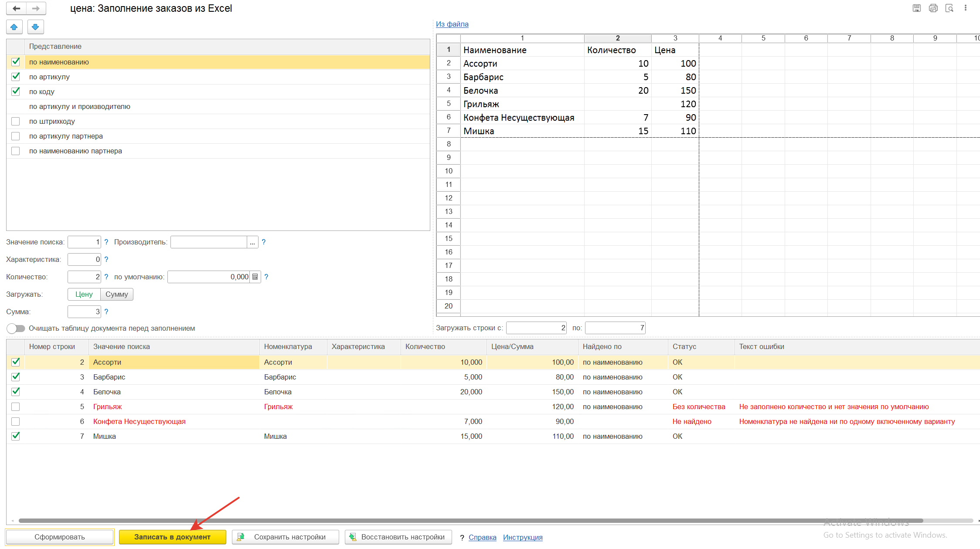The image size is (980, 549).
Task: Select 'Цену' load mode
Action: click(x=84, y=294)
